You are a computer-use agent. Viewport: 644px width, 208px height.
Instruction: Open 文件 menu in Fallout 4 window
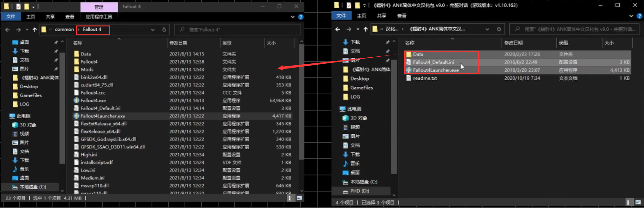coord(11,17)
